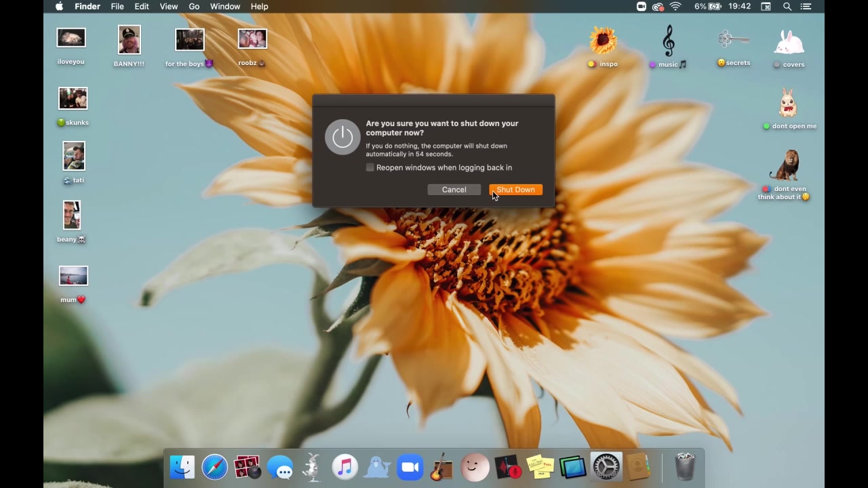Click the keyboard input menu bar icon
This screenshot has width=868, height=488.
(x=766, y=7)
